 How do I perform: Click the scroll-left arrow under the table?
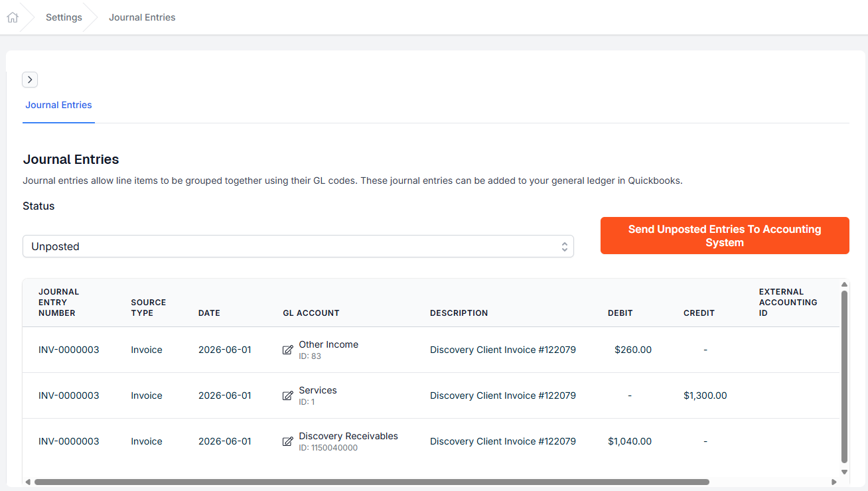coord(28,482)
